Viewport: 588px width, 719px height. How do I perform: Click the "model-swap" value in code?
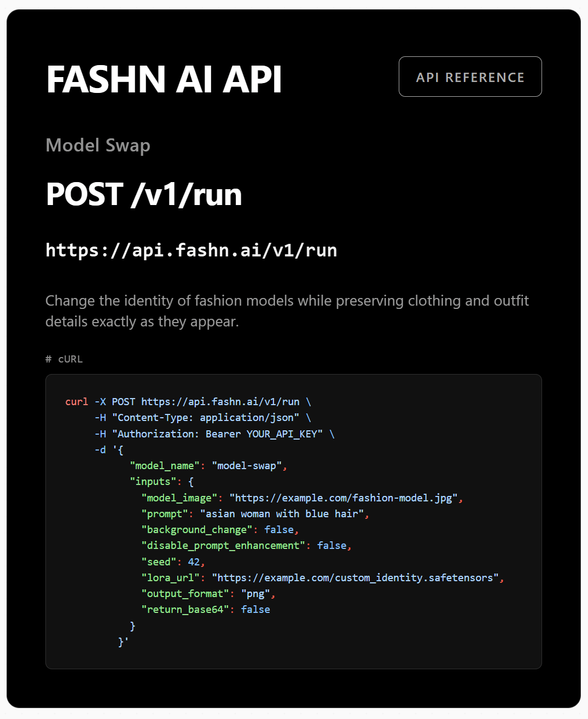[247, 466]
